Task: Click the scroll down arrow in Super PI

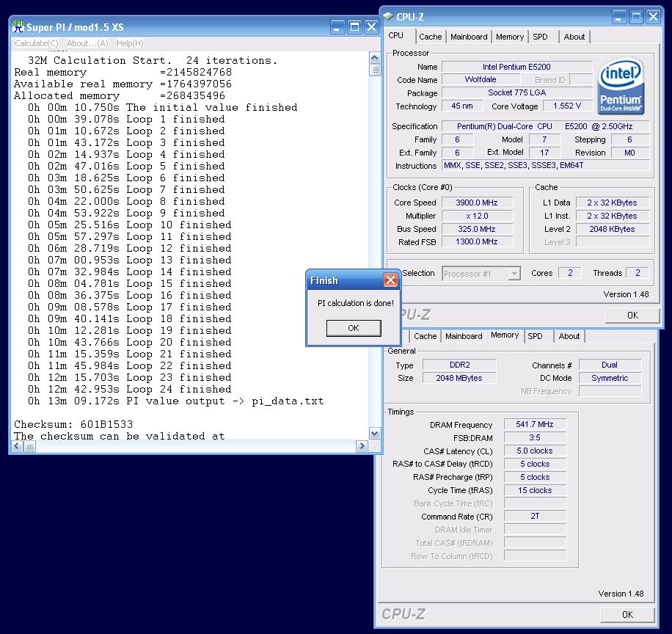Action: click(375, 434)
